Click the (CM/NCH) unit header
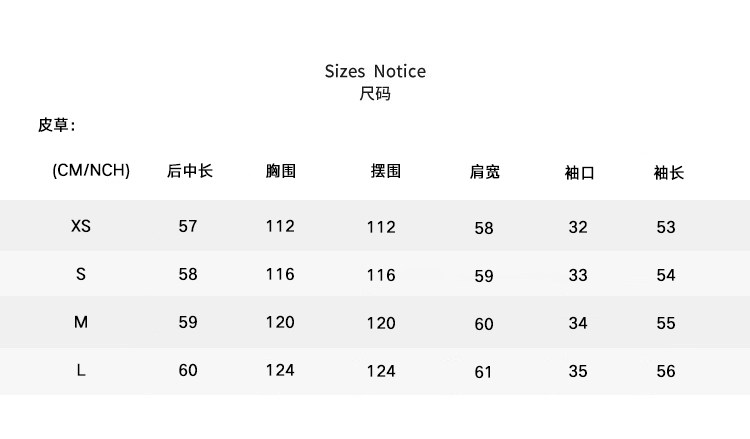 pyautogui.click(x=91, y=171)
